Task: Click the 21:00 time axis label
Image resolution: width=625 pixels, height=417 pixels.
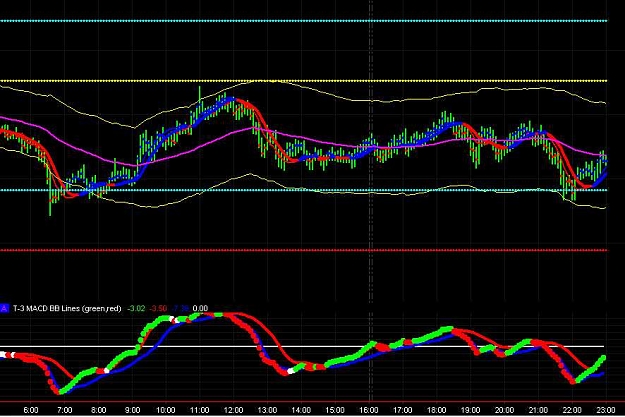Action: pyautogui.click(x=538, y=410)
